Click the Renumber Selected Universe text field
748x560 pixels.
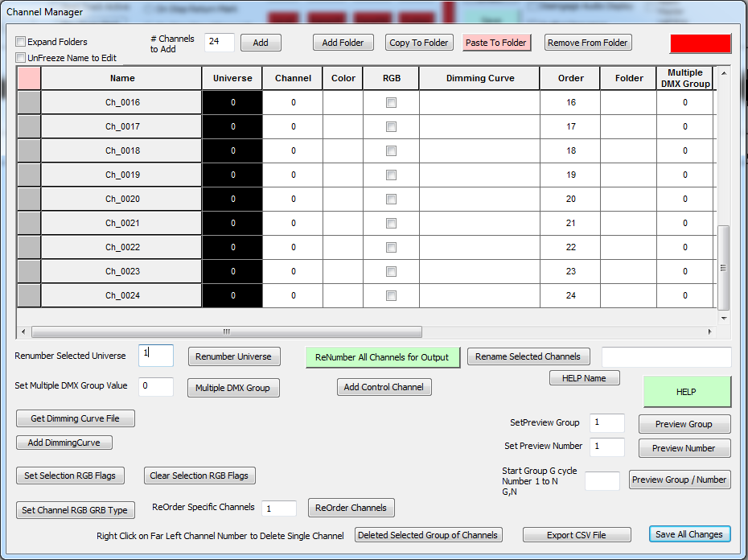[155, 356]
